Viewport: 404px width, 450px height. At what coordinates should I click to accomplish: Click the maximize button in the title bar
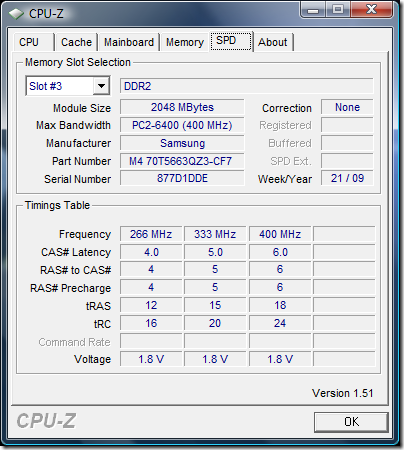(338, 9)
